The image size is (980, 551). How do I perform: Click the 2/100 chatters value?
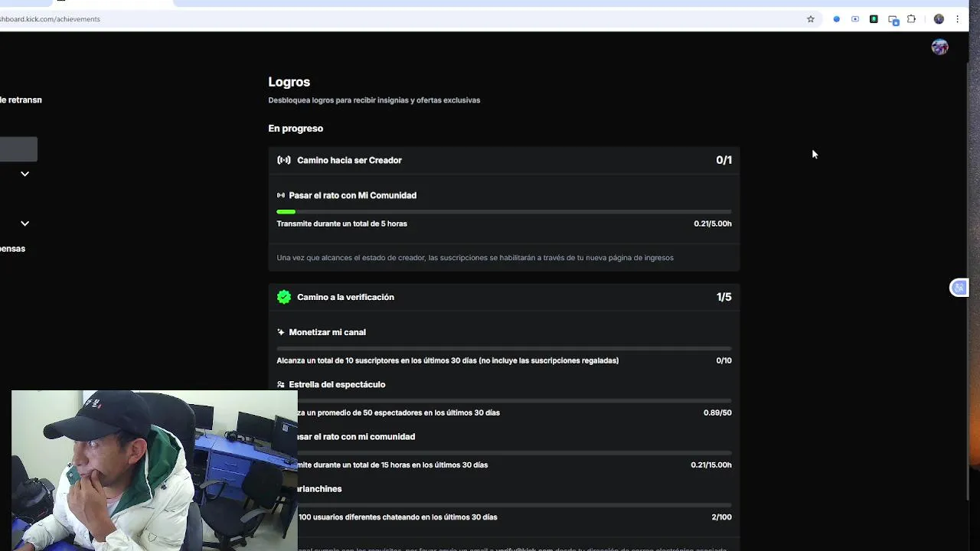tap(721, 517)
